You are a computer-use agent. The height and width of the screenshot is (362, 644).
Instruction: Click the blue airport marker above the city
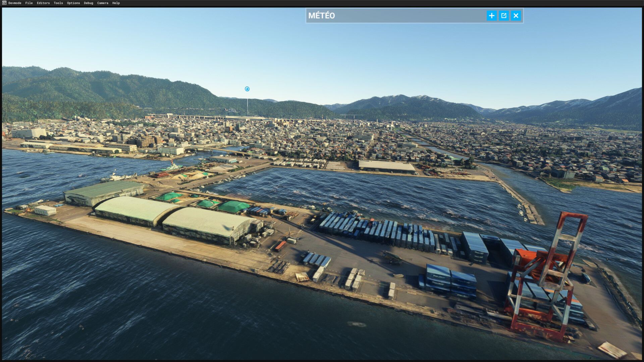click(x=247, y=89)
